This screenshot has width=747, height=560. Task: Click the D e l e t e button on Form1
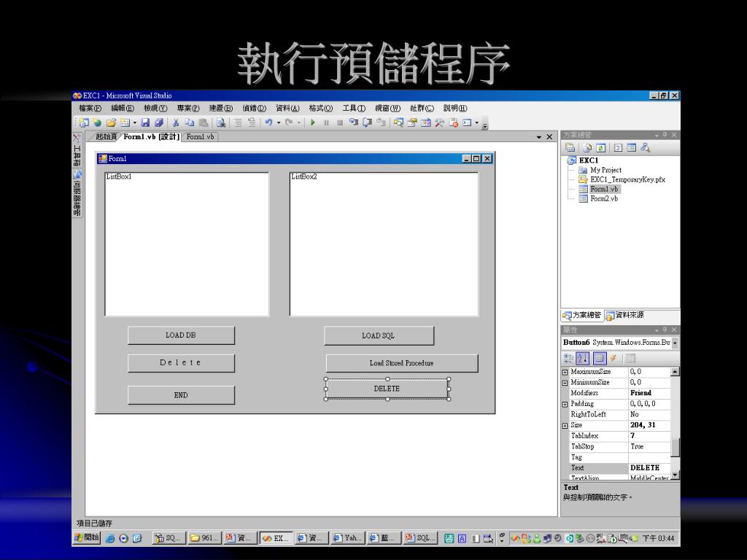(x=181, y=363)
